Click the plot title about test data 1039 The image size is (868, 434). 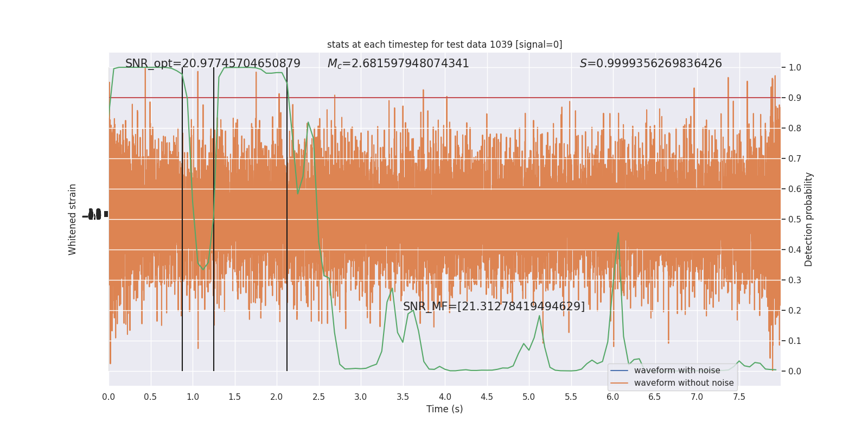(444, 44)
